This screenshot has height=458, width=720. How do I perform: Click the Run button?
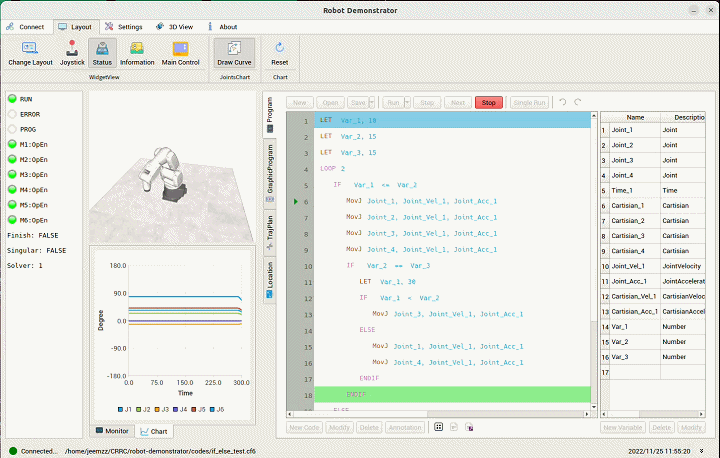(394, 102)
